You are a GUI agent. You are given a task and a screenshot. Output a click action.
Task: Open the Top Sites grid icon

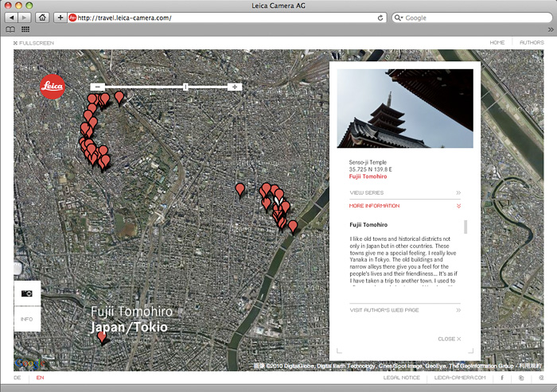point(25,29)
